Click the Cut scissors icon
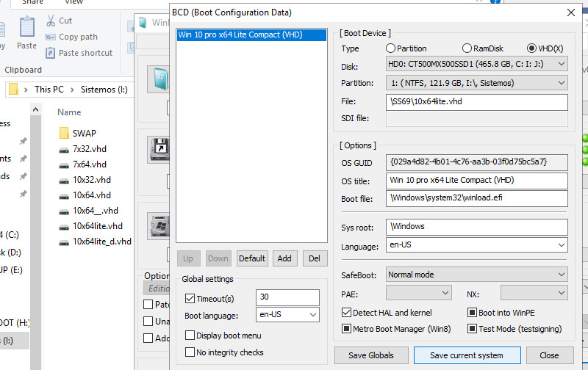The width and height of the screenshot is (588, 370). 50,21
